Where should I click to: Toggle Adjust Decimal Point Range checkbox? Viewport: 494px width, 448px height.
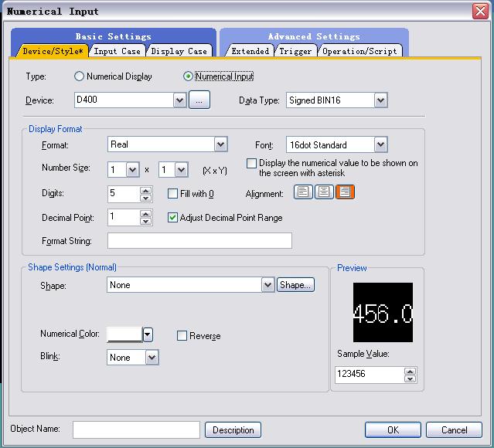(x=173, y=218)
